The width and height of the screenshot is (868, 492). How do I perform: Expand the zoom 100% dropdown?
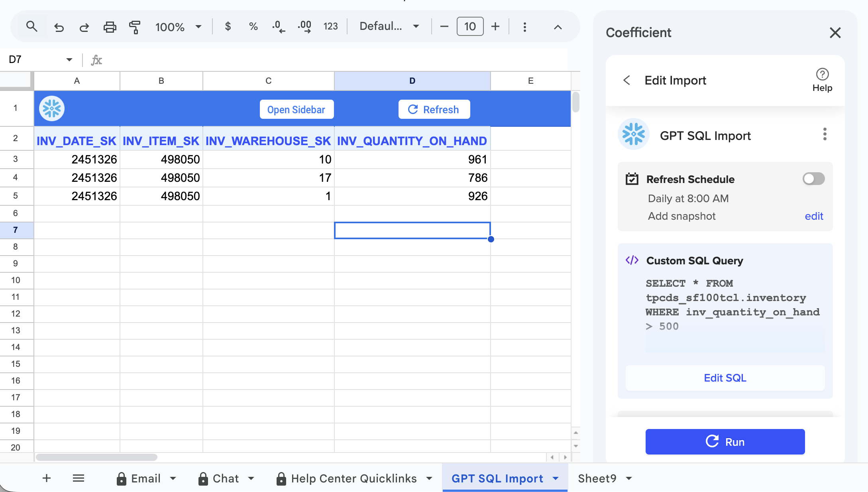(x=198, y=27)
